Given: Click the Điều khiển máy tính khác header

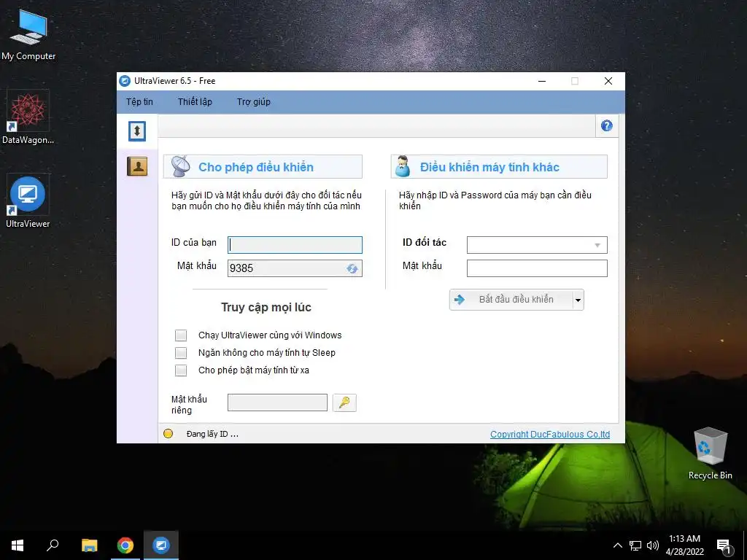Looking at the screenshot, I should [x=499, y=167].
